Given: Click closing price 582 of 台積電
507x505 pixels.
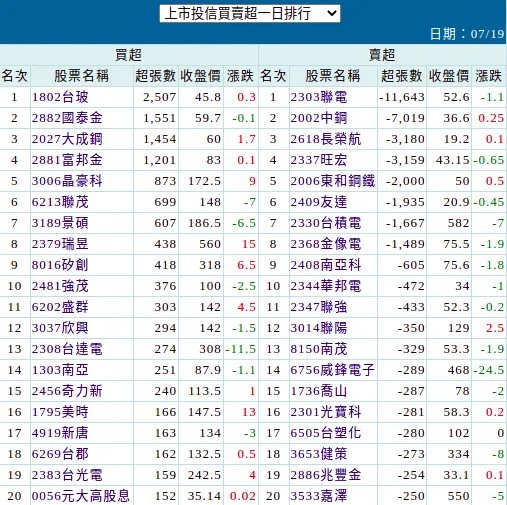Looking at the screenshot, I should [458, 223].
